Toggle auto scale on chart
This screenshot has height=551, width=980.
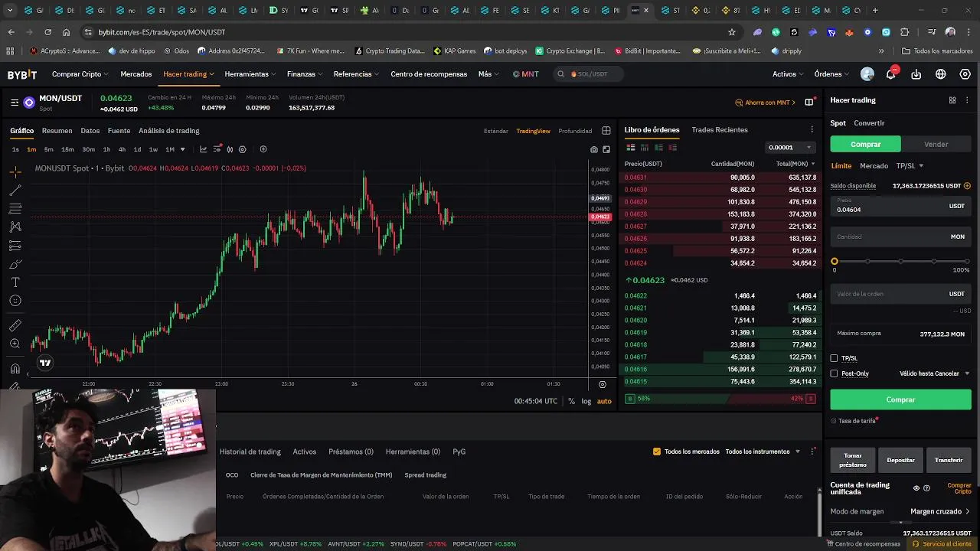point(604,401)
